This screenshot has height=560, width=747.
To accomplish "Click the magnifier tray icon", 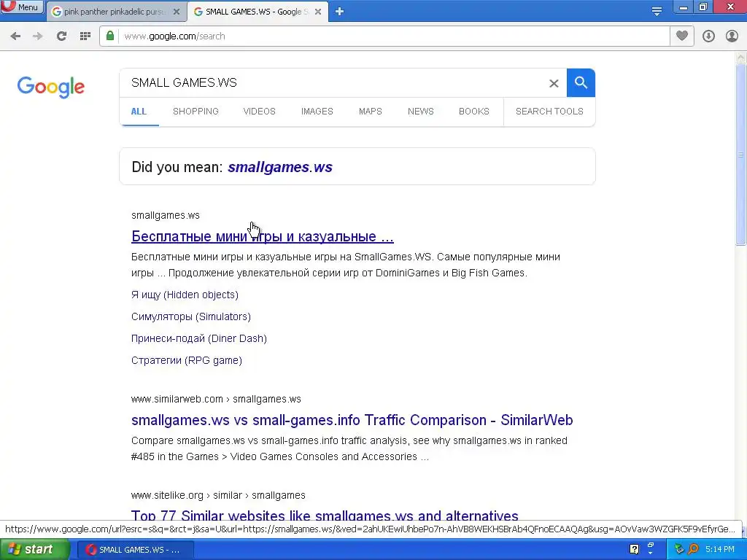I will [694, 550].
